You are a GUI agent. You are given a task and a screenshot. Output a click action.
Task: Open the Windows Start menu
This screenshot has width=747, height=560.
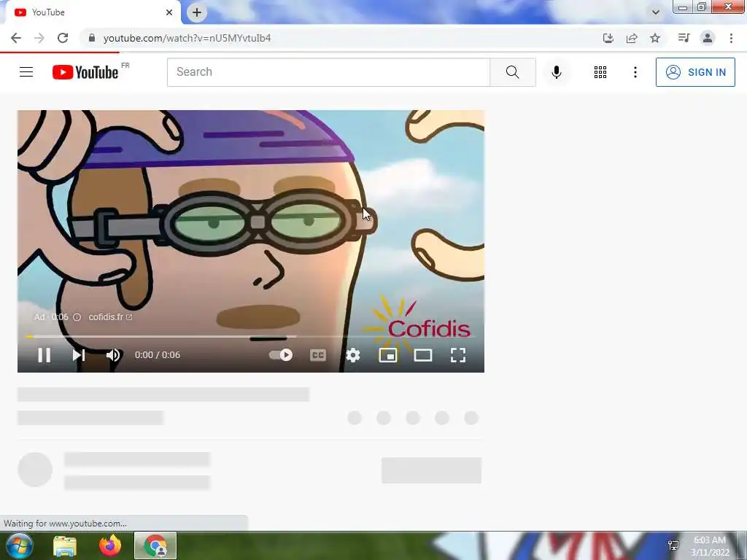coord(18,545)
